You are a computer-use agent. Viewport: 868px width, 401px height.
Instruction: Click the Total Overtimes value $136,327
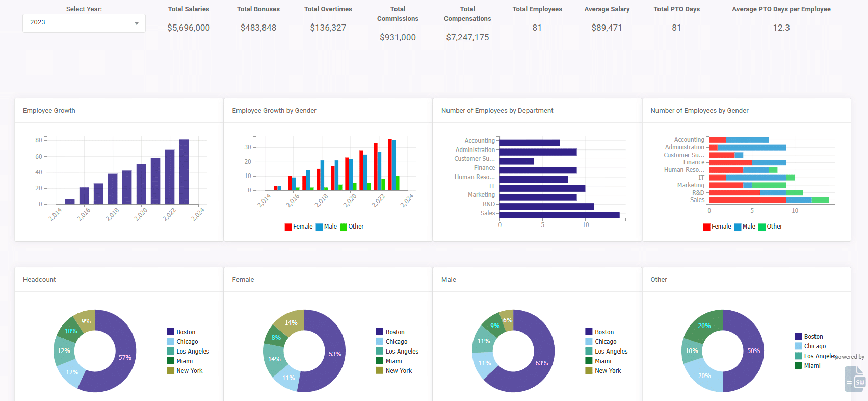(328, 28)
